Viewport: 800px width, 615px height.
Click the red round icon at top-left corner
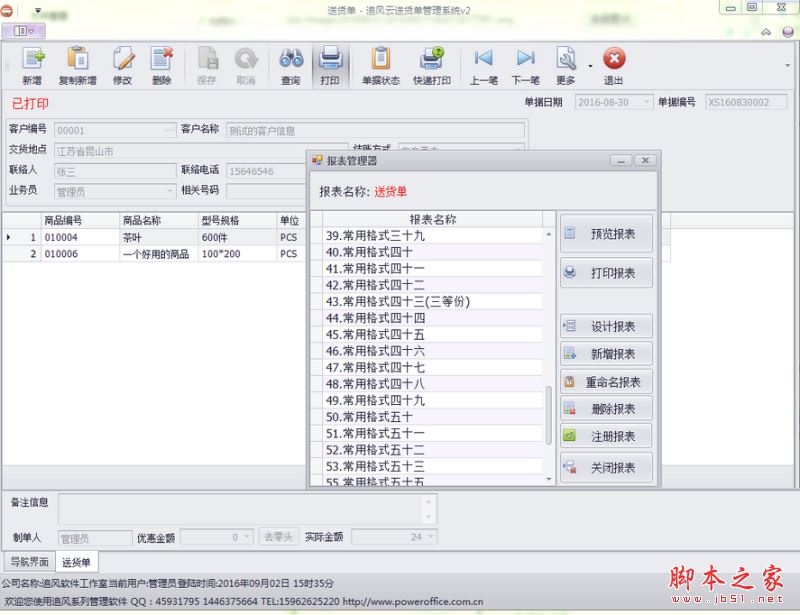point(7,10)
